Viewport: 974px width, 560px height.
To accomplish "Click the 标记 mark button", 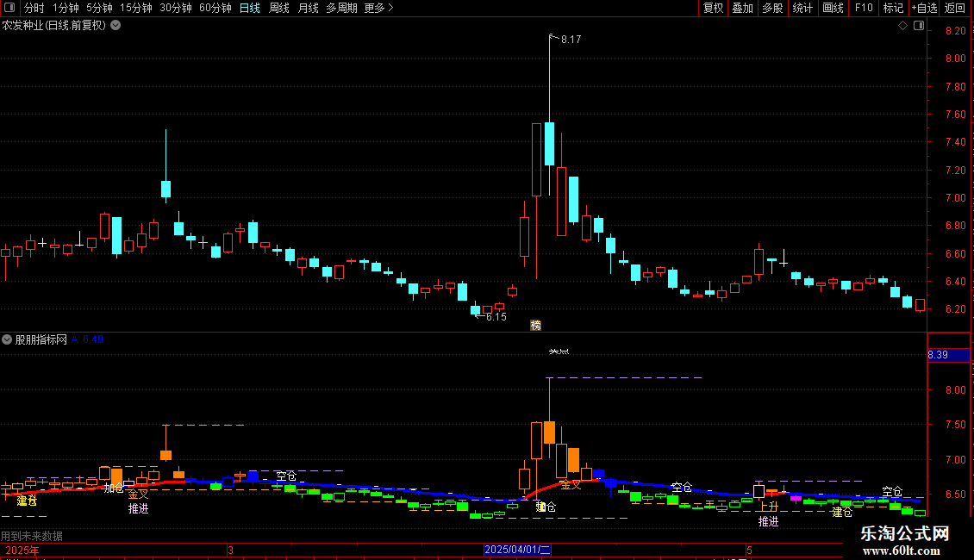I will [x=893, y=8].
